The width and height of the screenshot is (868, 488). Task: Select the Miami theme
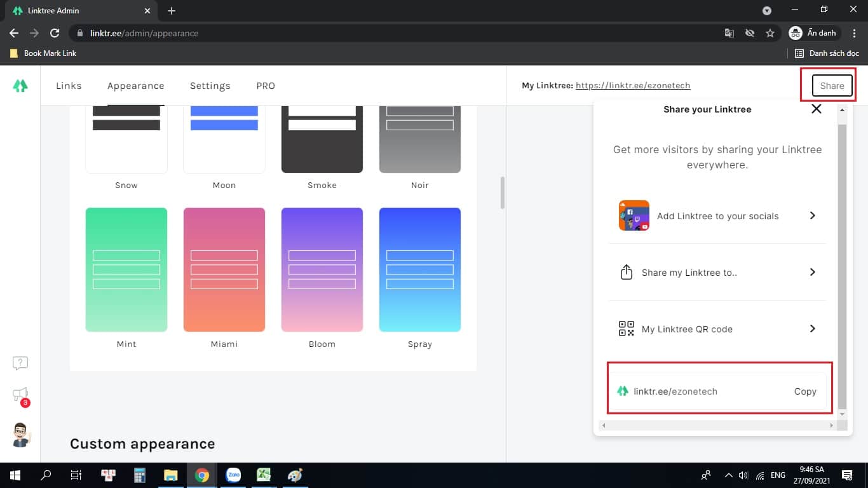point(224,269)
